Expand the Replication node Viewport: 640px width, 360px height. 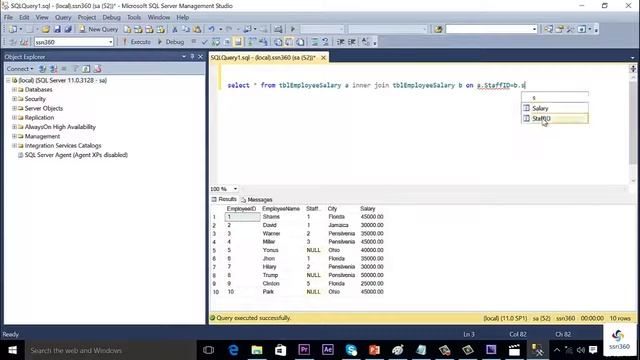pyautogui.click(x=14, y=117)
